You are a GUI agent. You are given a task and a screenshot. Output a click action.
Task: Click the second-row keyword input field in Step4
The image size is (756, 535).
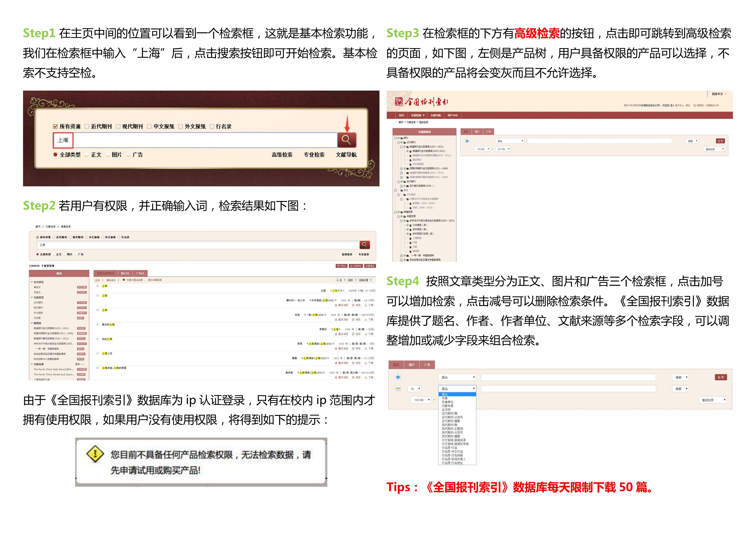point(568,389)
